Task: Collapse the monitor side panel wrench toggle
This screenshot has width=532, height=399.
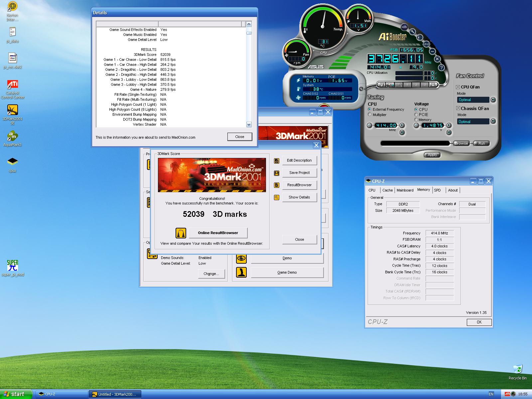Action: pyautogui.click(x=362, y=89)
